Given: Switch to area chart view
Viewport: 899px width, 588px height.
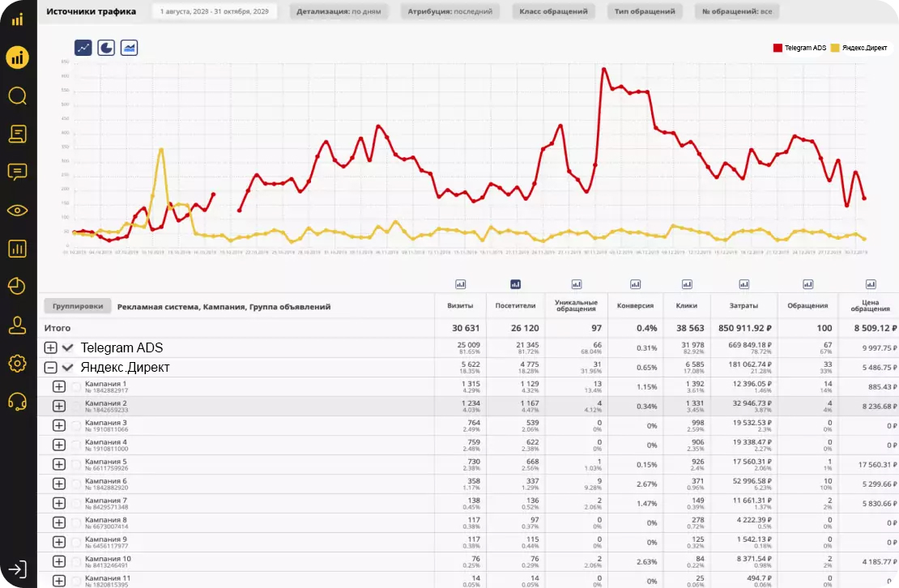Looking at the screenshot, I should [x=129, y=48].
